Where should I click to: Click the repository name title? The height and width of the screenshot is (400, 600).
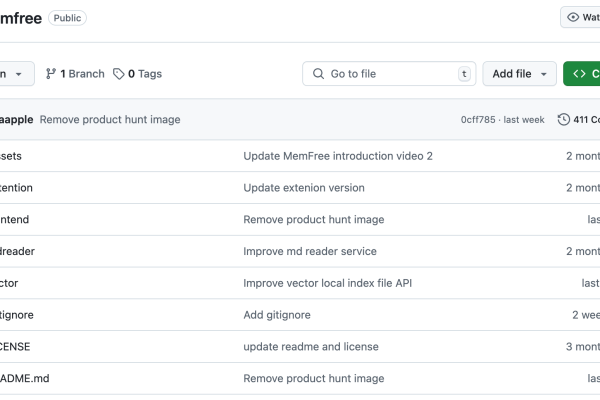pos(21,18)
